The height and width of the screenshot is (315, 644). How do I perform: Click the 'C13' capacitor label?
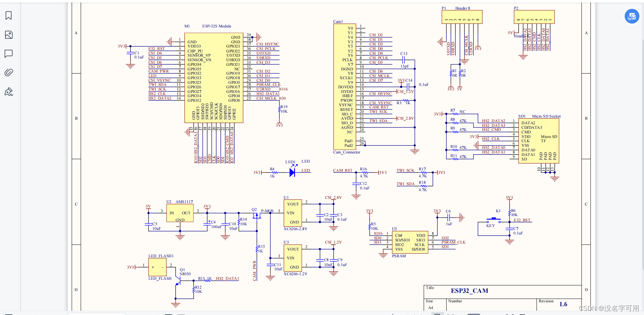click(404, 53)
